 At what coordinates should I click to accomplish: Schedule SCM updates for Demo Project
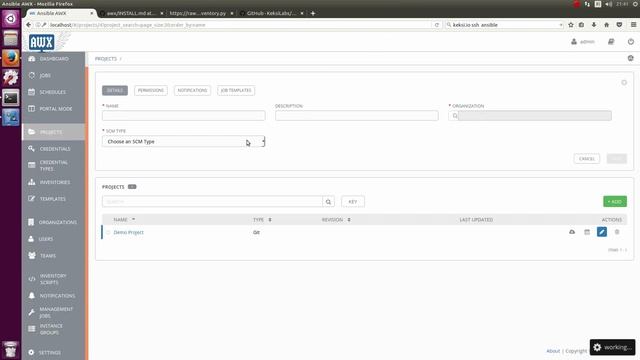(x=587, y=232)
